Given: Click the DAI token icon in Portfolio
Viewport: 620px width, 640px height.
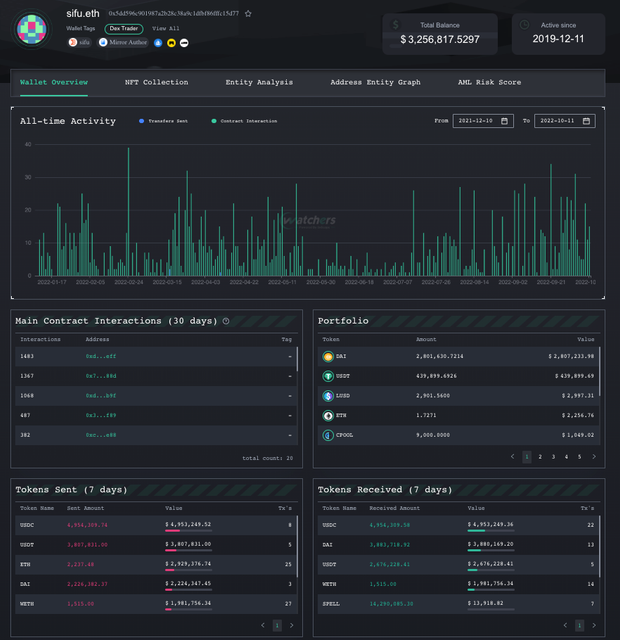Looking at the screenshot, I should tap(328, 356).
